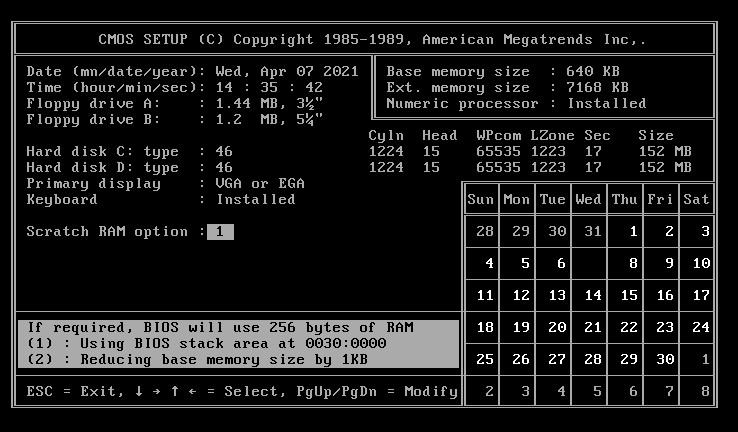Click the 'Sun' calendar header
The height and width of the screenshot is (432, 738).
click(x=481, y=200)
